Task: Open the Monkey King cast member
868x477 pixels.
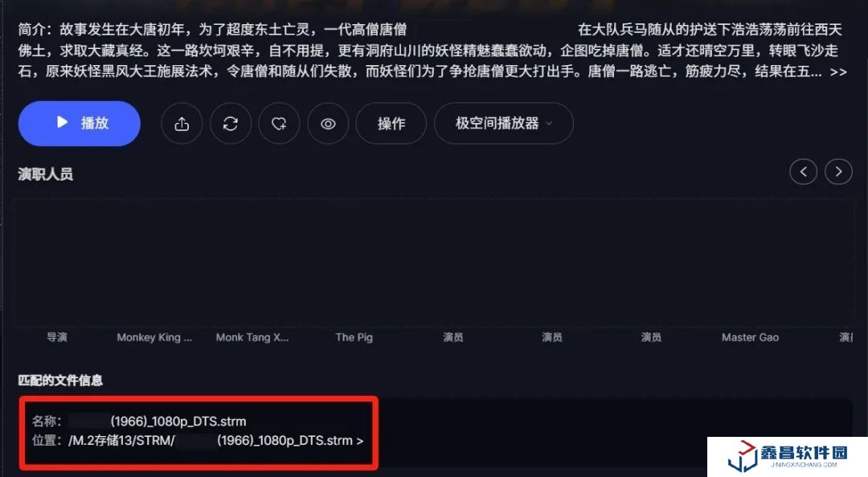Action: point(154,337)
